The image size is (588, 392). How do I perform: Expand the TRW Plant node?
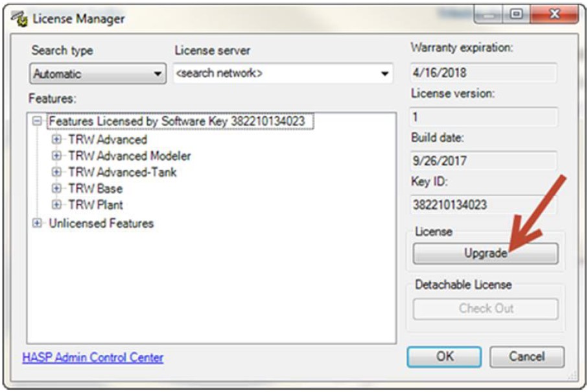56,203
